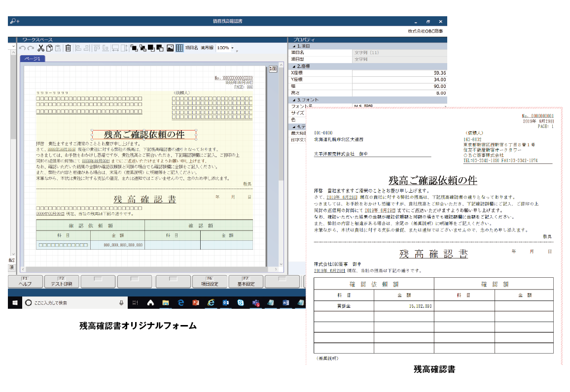Click the 項目型 value 文字列
Screen dimensions: 570x392
pos(399,59)
